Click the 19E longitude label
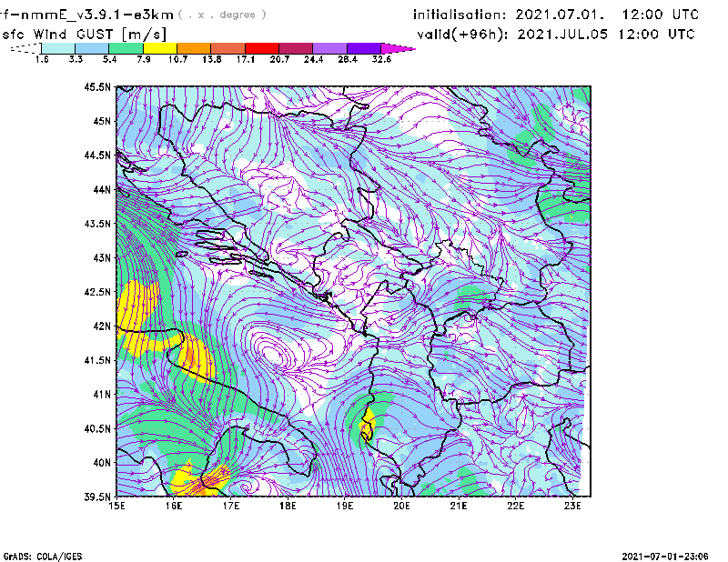728x562 pixels. [345, 506]
